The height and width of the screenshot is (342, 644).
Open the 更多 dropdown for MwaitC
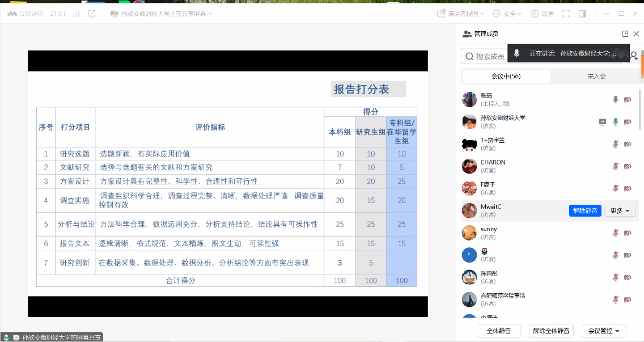click(620, 210)
